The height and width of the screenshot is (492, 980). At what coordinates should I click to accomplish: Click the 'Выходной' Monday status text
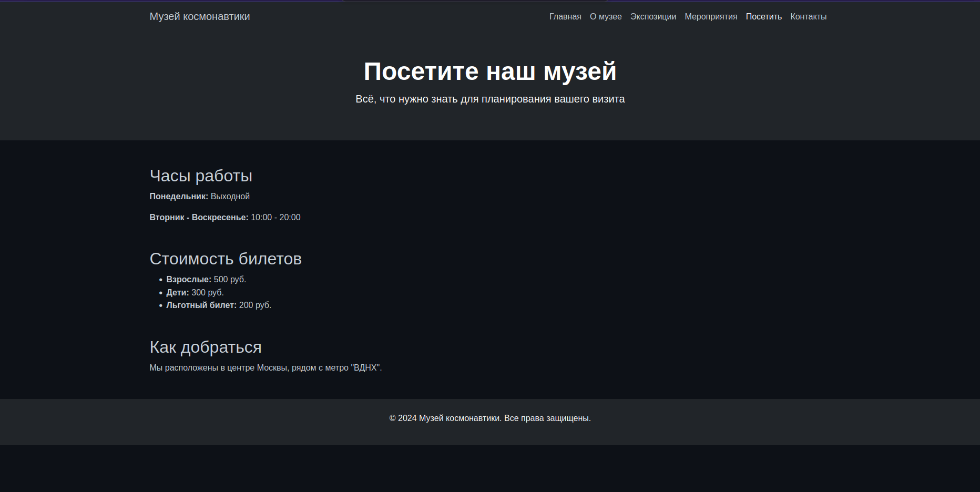coord(230,197)
